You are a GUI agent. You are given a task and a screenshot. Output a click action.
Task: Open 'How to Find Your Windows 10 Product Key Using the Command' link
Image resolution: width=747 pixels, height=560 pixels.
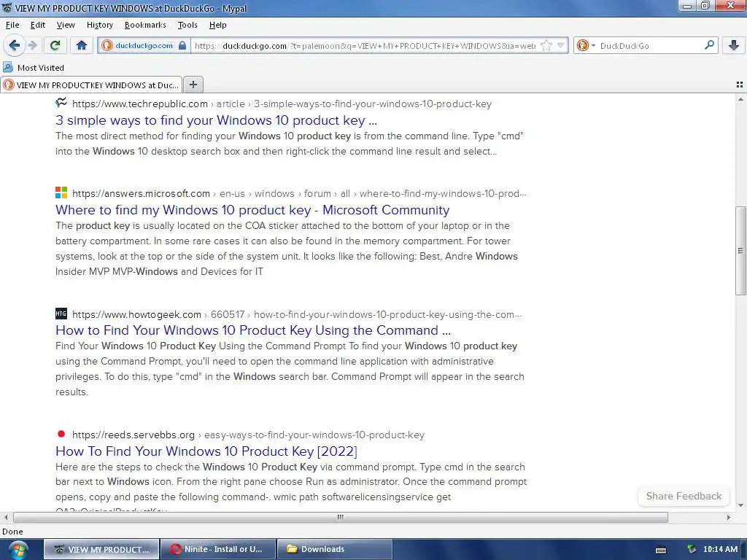pos(253,330)
